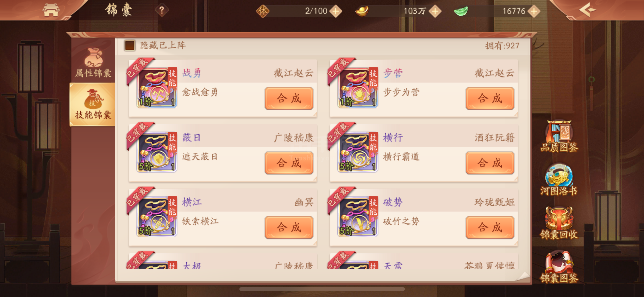Add jade with the plus beside 16776

point(534,11)
